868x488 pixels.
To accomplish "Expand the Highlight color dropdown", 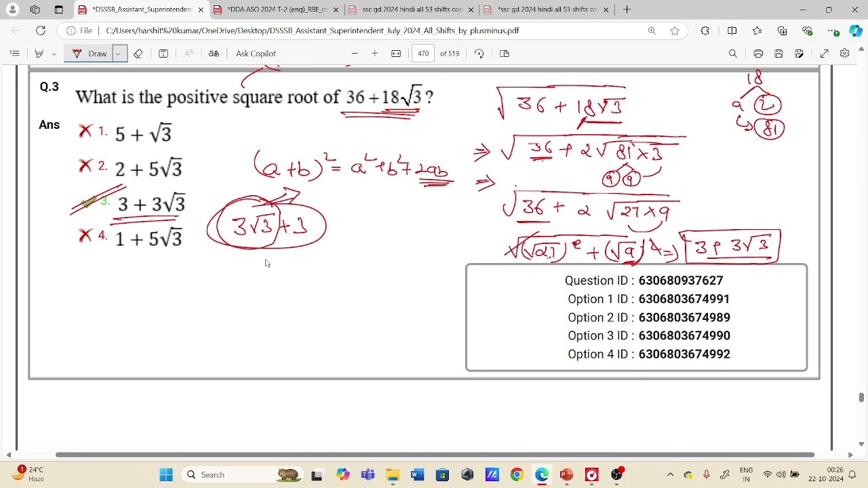I will click(x=54, y=54).
